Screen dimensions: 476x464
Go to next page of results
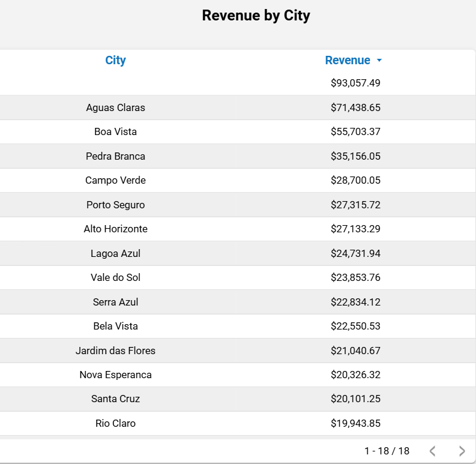pos(462,451)
